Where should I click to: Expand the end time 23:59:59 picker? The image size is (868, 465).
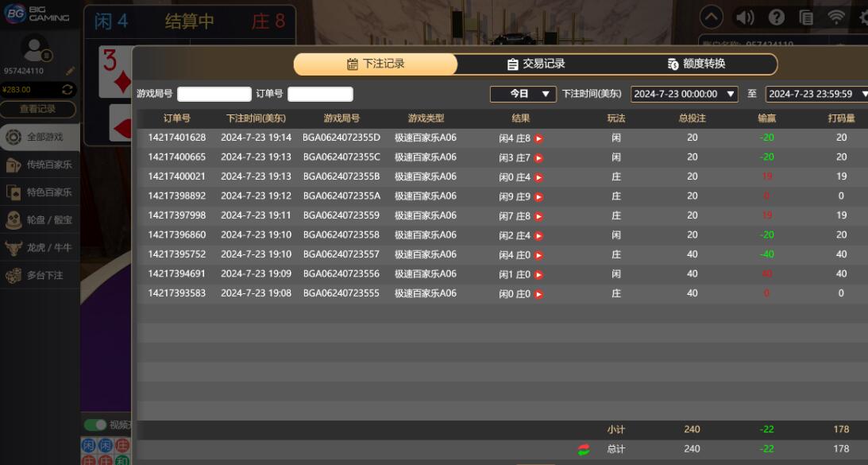tap(818, 94)
